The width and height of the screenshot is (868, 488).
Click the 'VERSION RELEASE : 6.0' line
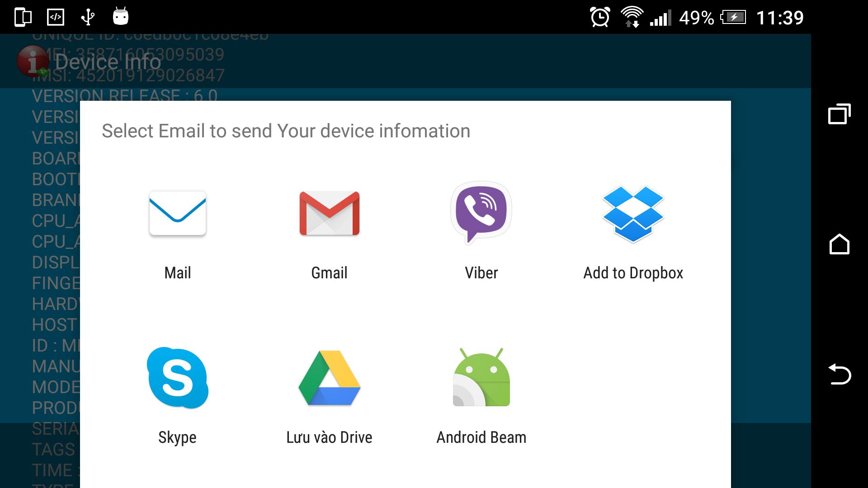(125, 96)
